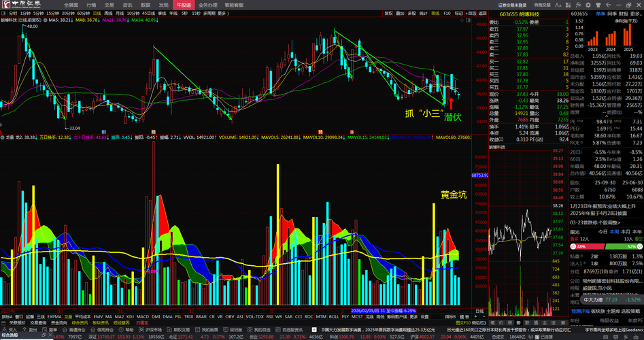Click the 68753.92 volume axis marker

coord(479,175)
